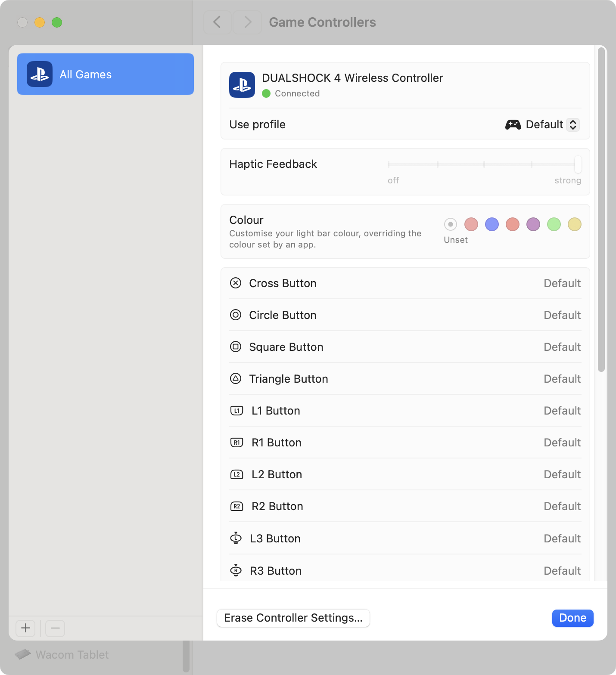Click the L2 Button icon

237,474
